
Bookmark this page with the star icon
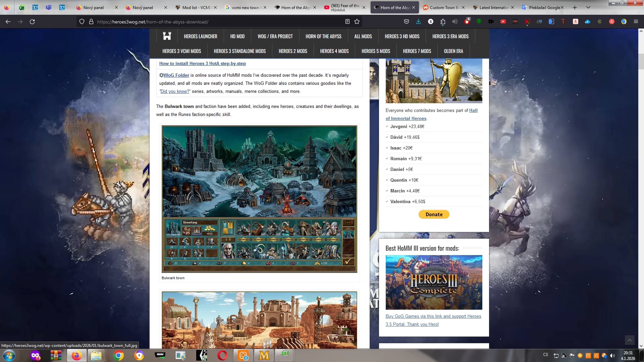(357, 22)
